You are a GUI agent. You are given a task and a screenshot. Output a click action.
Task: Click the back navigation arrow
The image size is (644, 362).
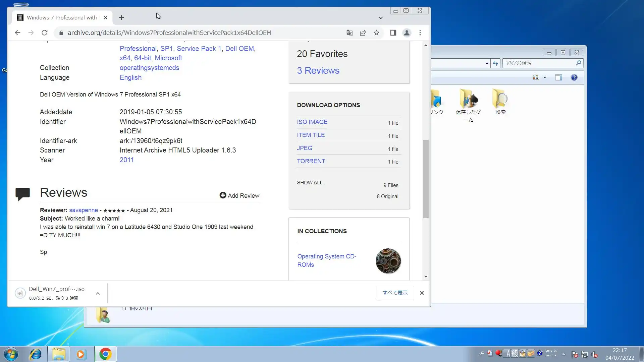[17, 33]
